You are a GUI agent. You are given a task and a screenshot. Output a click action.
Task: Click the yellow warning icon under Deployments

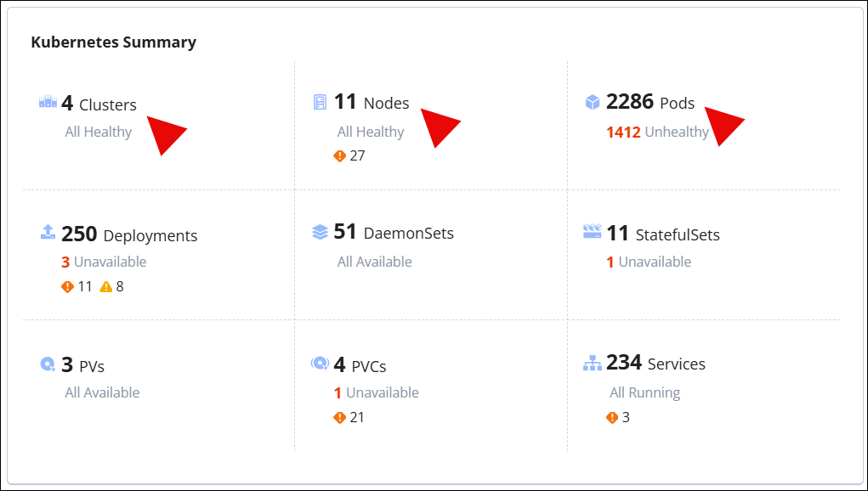coord(106,287)
